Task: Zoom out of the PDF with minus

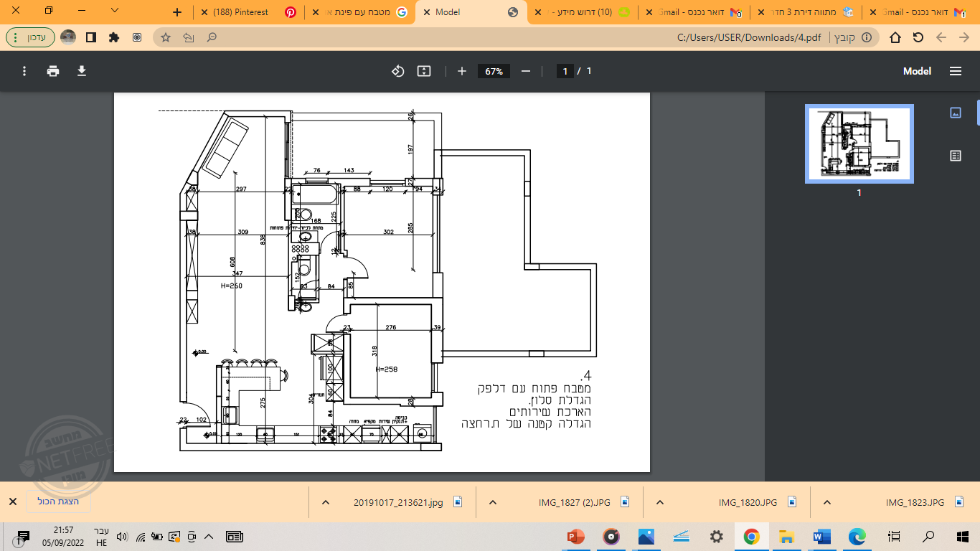Action: [x=526, y=71]
